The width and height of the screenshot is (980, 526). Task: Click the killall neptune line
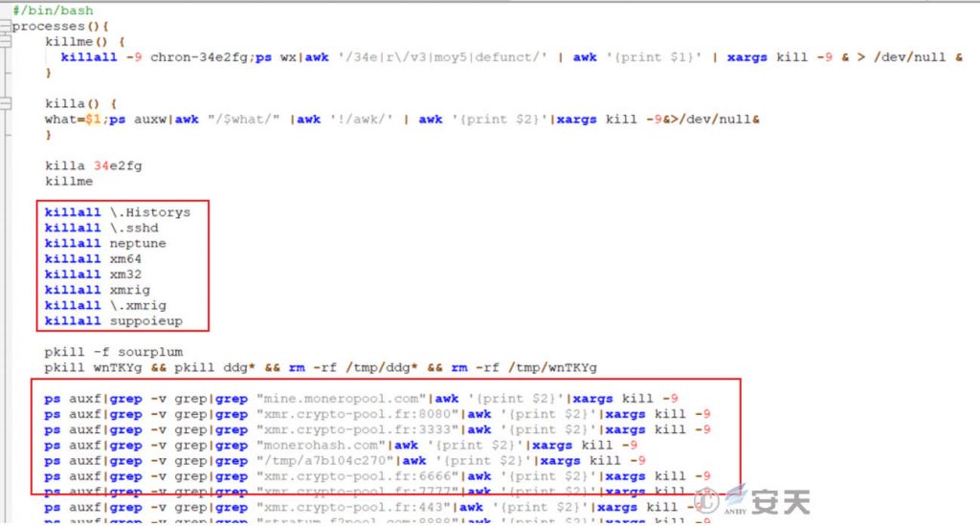click(105, 244)
